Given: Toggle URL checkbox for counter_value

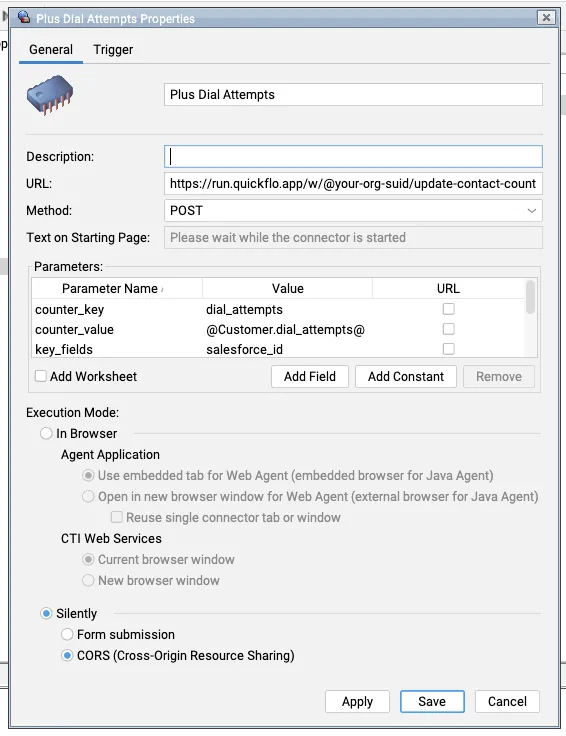Looking at the screenshot, I should pyautogui.click(x=449, y=329).
